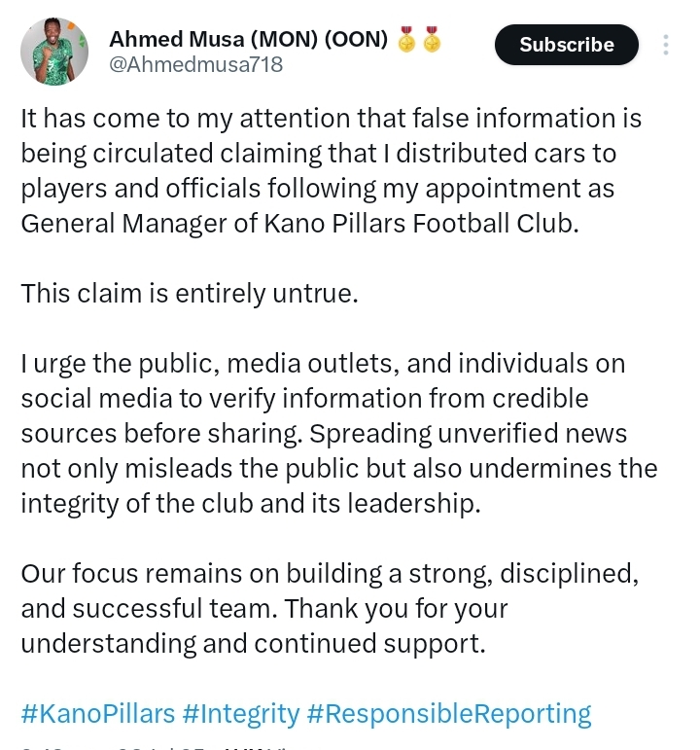
Task: Open the #Integrity hashtag
Action: click(x=241, y=714)
